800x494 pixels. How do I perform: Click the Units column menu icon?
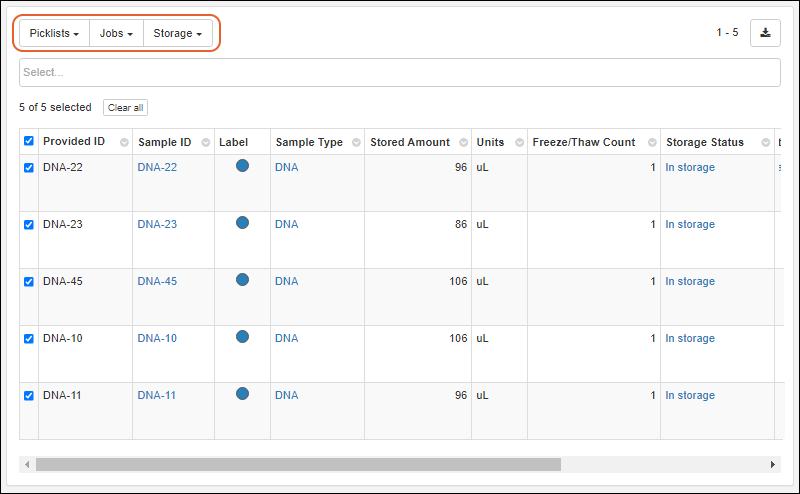(x=518, y=143)
